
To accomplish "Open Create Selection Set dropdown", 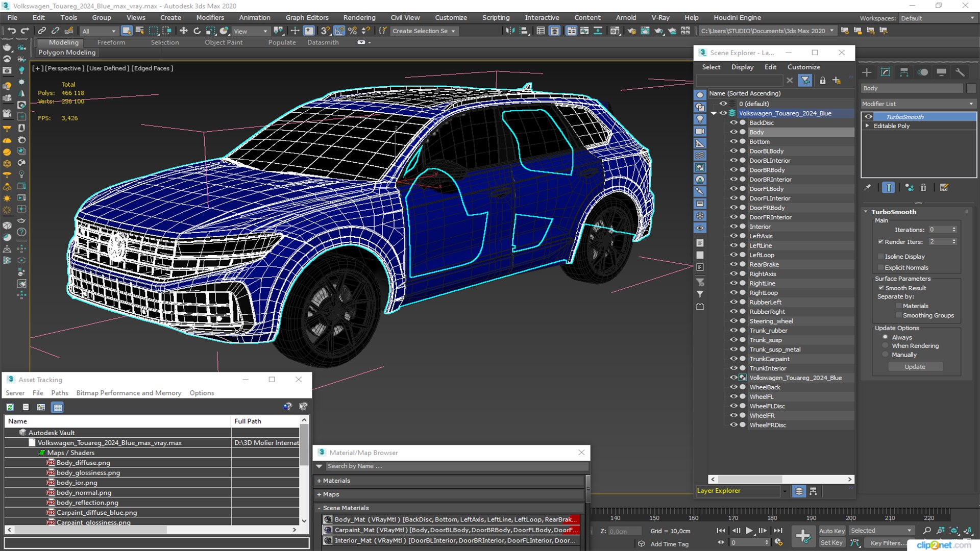I will pos(424,31).
